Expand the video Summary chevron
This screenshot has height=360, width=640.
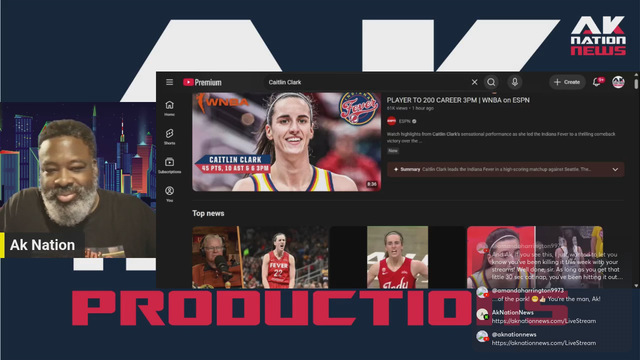tap(615, 169)
